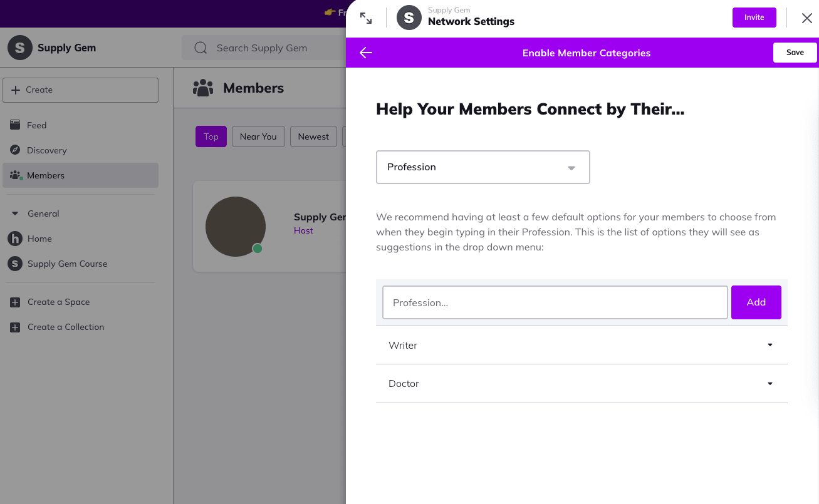Click the back arrow in purple header

point(366,53)
